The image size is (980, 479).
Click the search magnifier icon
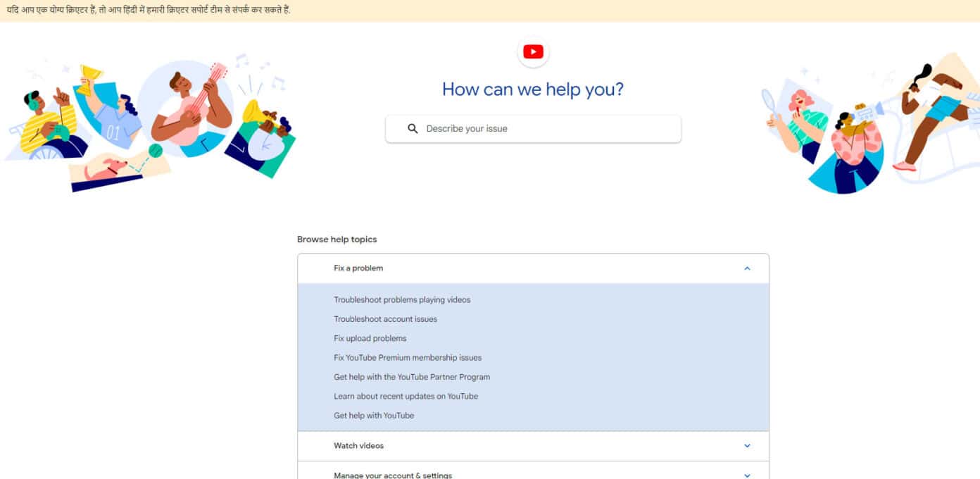(413, 128)
